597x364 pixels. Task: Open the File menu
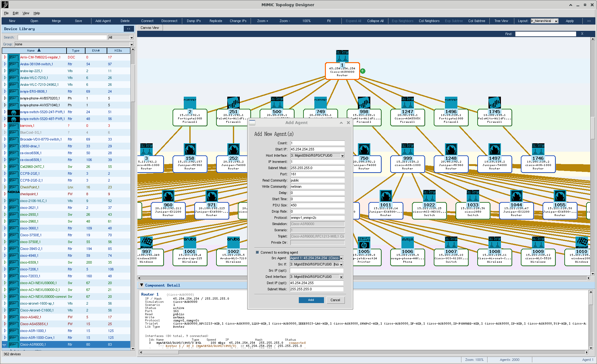[6, 13]
